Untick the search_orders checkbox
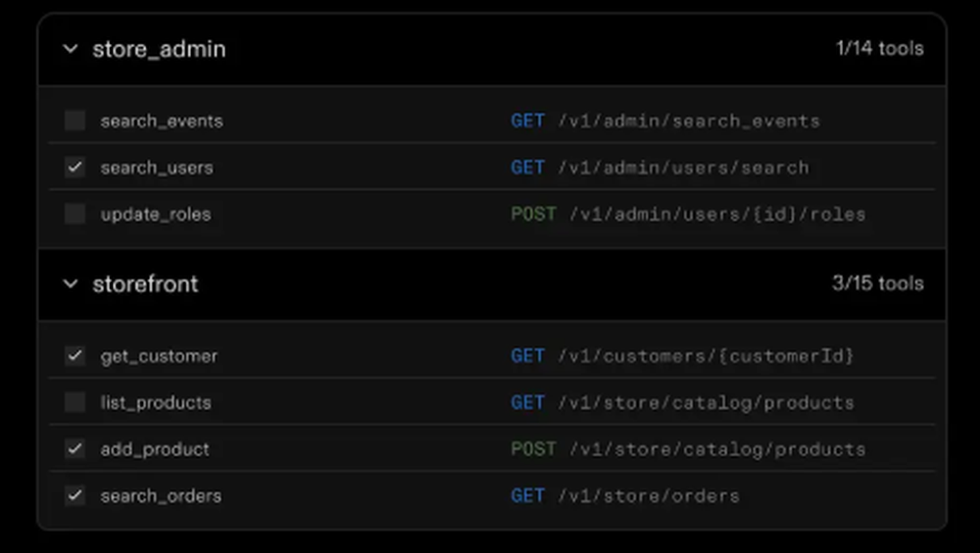The width and height of the screenshot is (980, 553). click(74, 495)
